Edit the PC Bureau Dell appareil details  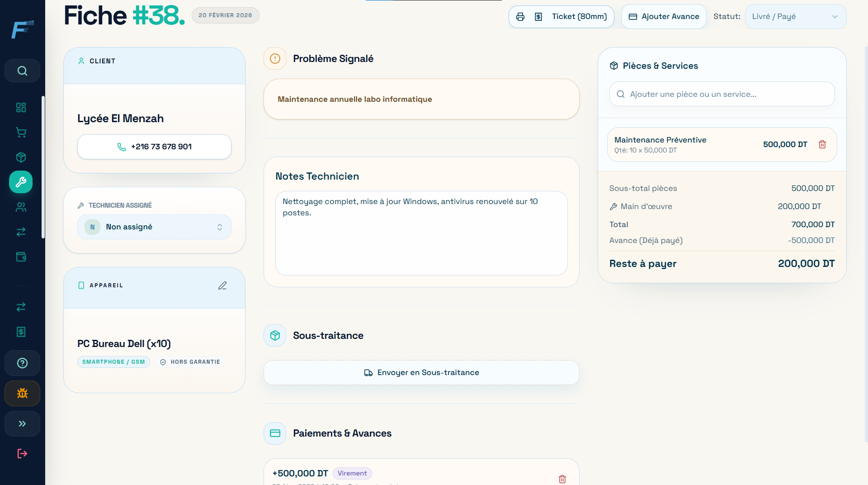pyautogui.click(x=222, y=285)
